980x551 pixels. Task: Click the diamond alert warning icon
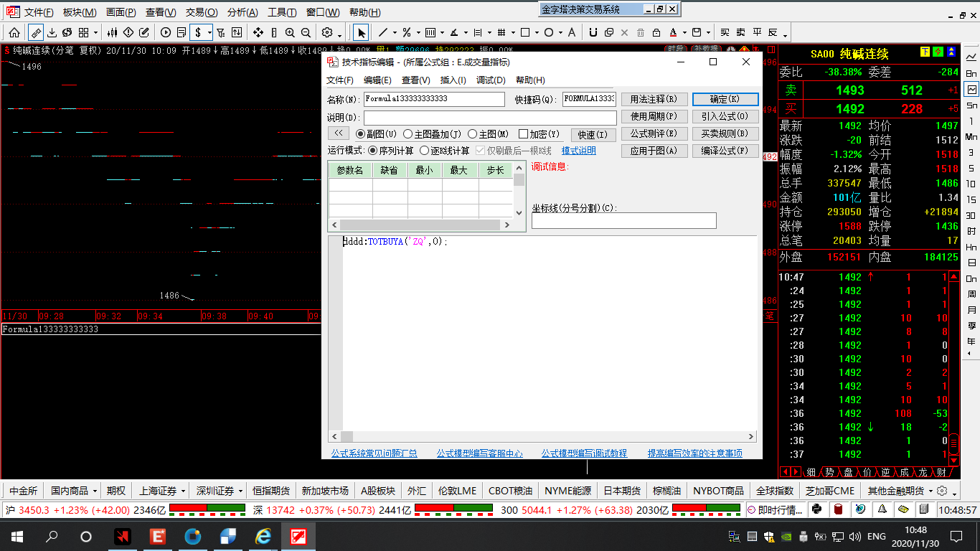(x=128, y=32)
